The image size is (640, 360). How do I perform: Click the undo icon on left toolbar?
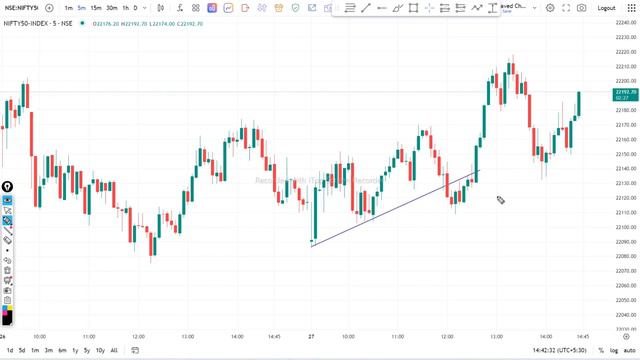click(7, 260)
